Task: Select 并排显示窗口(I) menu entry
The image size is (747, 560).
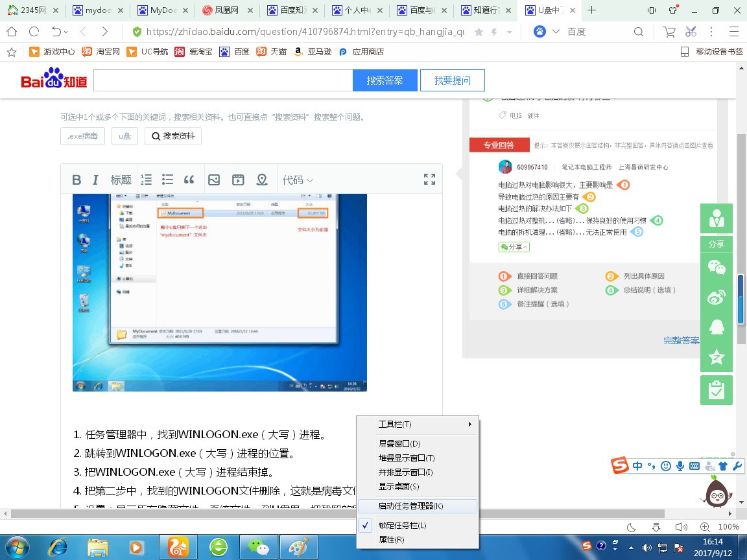Action: (418, 472)
